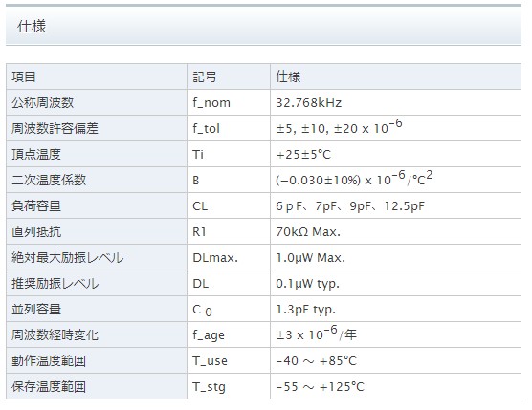Select the 二次温度係数 row label
Viewport: 532px width, 410px height.
pos(49,180)
